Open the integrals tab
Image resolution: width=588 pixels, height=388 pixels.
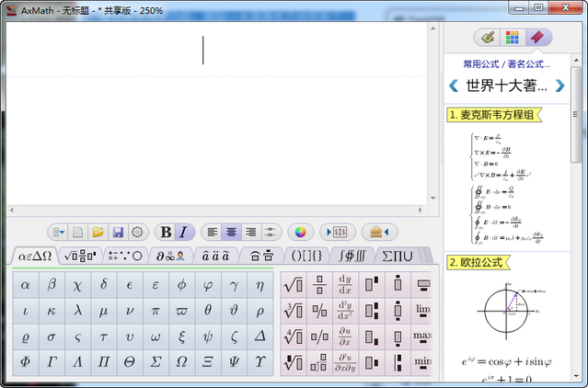pos(352,256)
